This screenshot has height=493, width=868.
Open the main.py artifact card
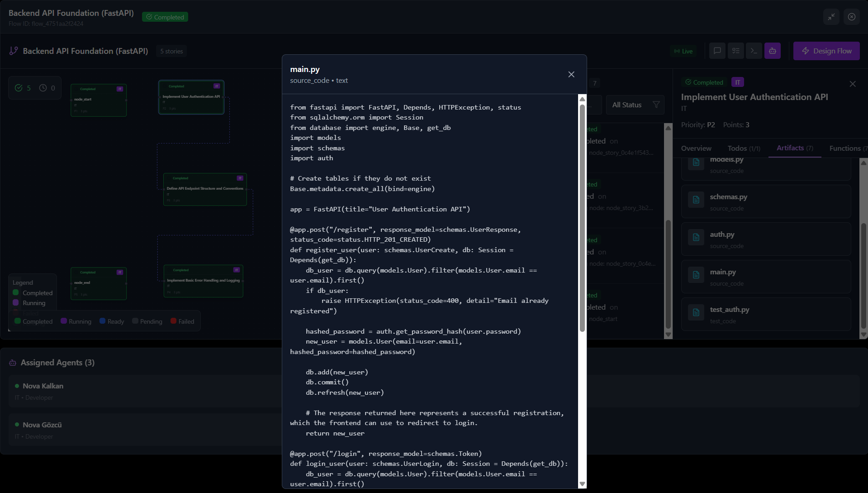click(766, 277)
